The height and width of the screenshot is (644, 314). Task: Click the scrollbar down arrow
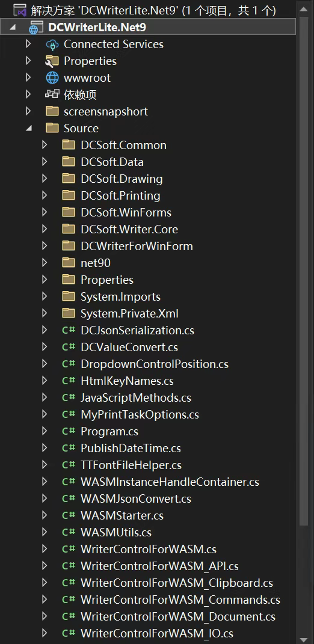pyautogui.click(x=304, y=639)
